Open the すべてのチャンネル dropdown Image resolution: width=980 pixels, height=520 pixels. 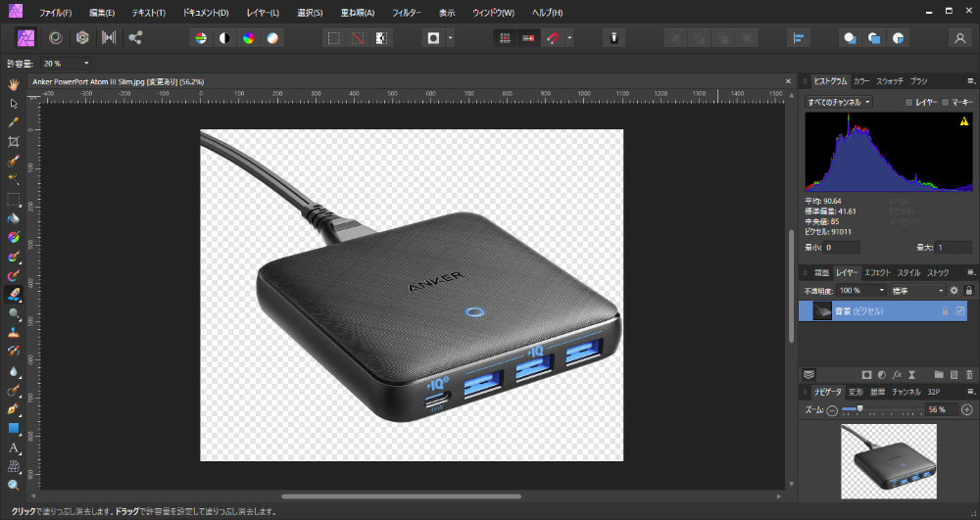click(839, 102)
